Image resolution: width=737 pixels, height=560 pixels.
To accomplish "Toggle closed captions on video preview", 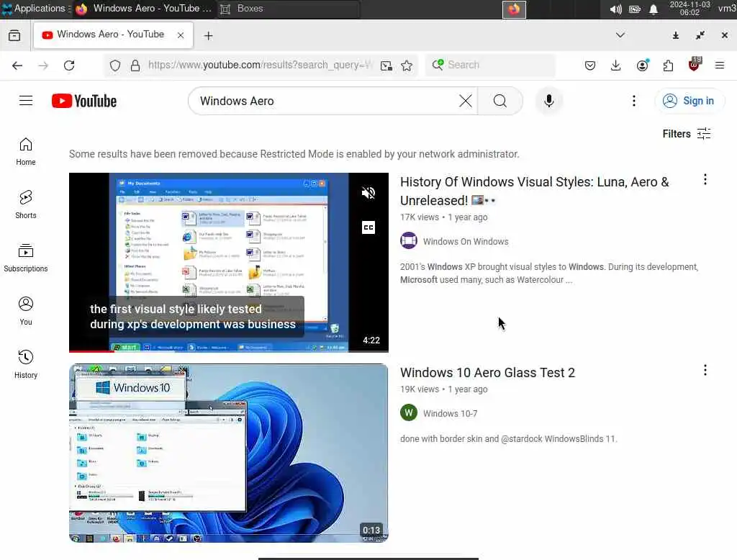I will pyautogui.click(x=368, y=227).
